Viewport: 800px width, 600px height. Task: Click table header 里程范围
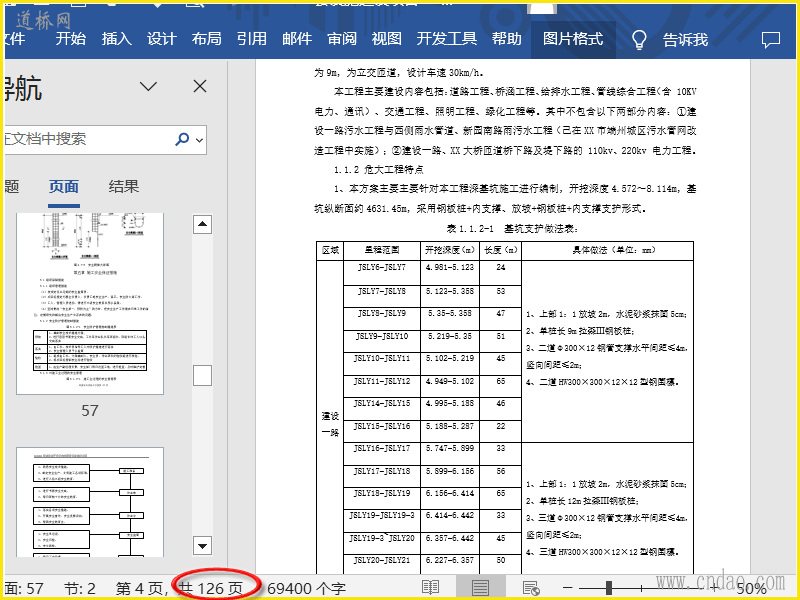382,250
